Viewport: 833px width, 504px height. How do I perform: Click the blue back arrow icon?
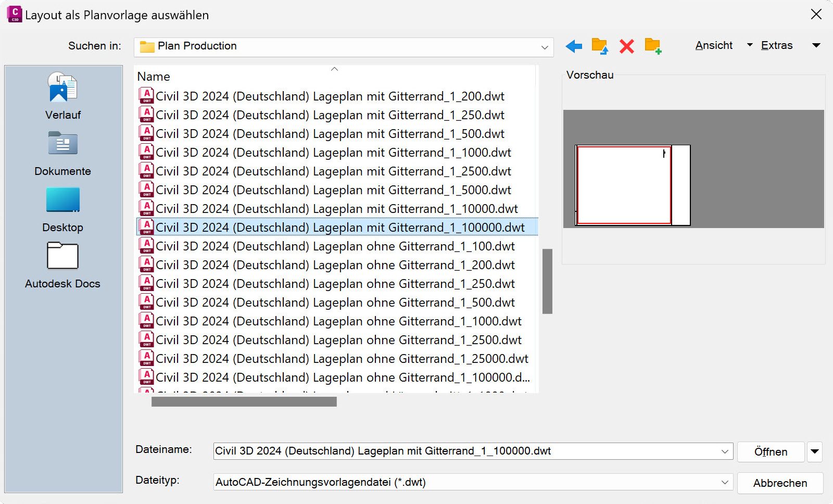click(574, 46)
